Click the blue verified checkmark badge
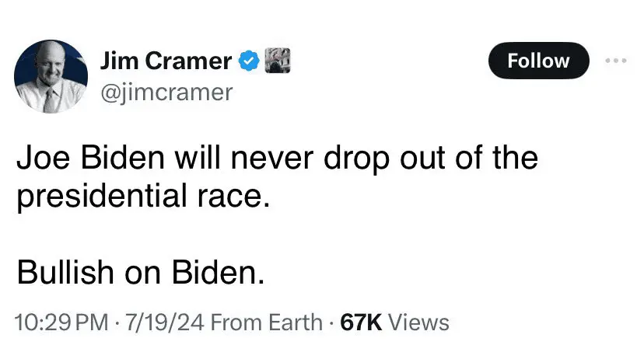This screenshot has height=352, width=644. click(248, 61)
